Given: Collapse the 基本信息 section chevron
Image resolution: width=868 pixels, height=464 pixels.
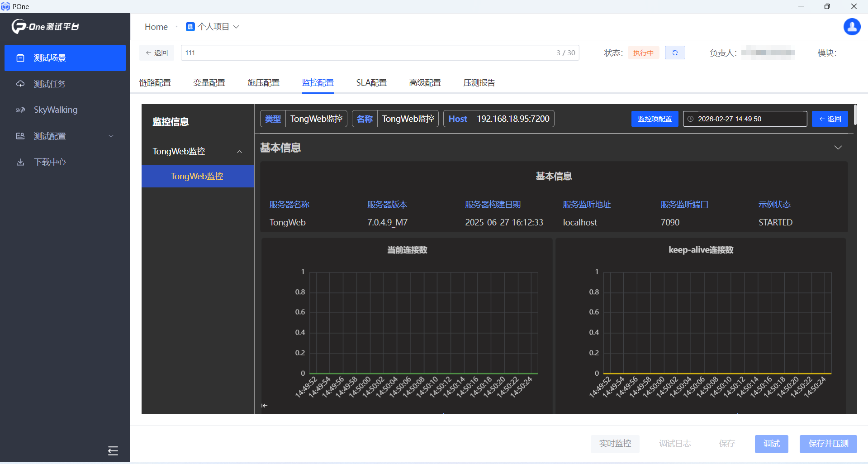Looking at the screenshot, I should click(x=838, y=148).
